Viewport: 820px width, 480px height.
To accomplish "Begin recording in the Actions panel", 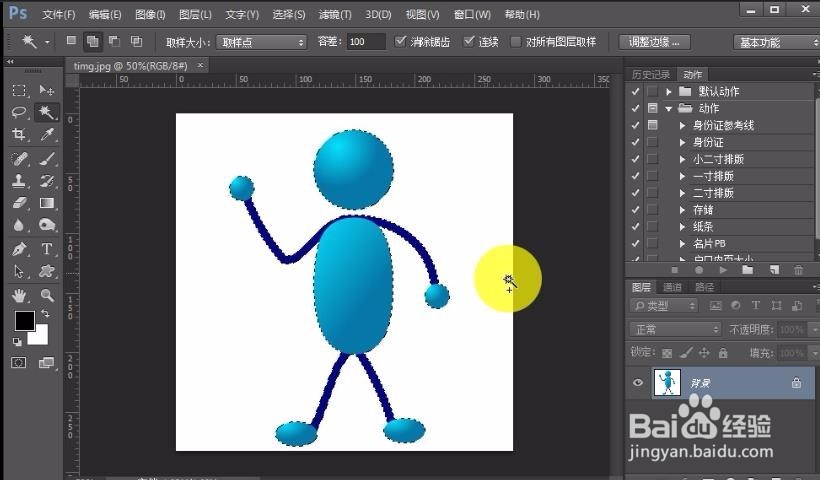I will pos(699,270).
